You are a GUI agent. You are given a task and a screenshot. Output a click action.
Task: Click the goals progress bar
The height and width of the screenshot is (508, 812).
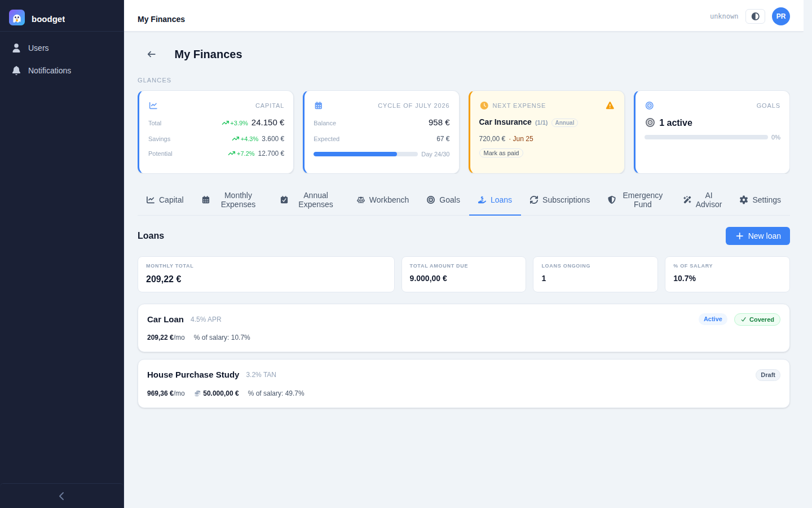[x=706, y=137]
